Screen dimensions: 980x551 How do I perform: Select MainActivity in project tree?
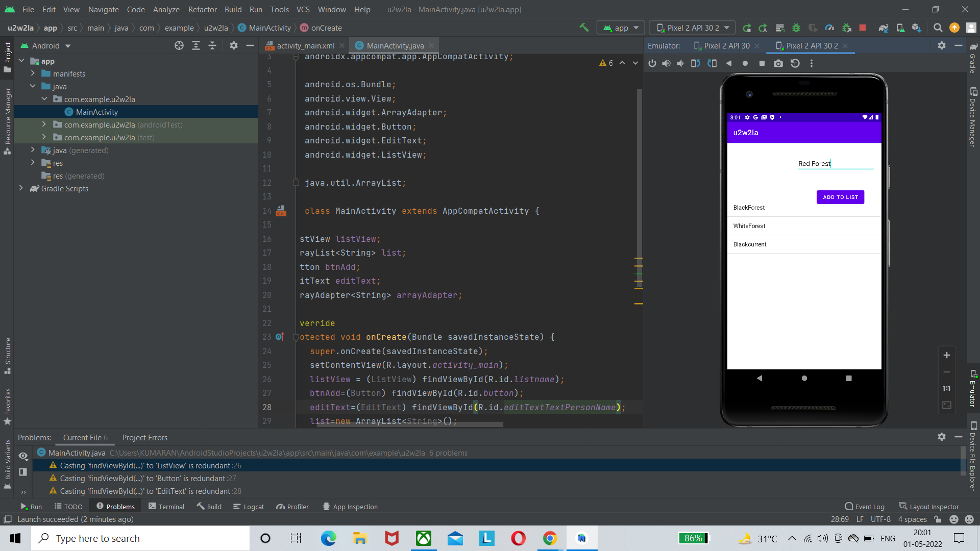[x=96, y=112]
